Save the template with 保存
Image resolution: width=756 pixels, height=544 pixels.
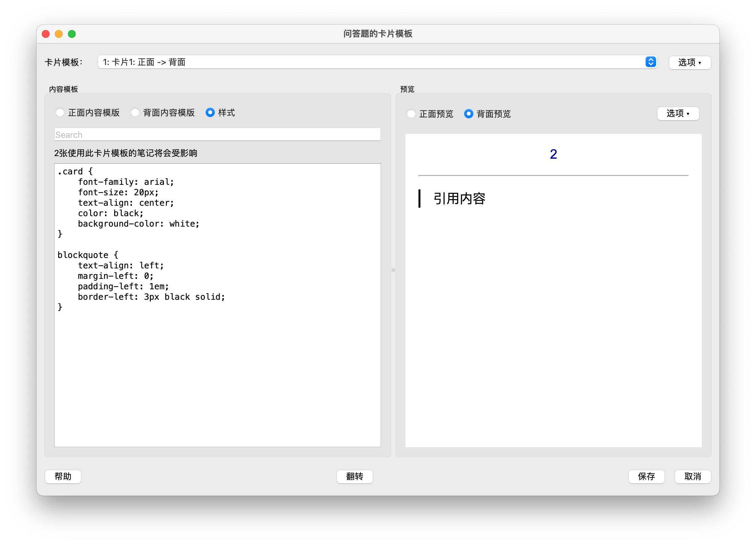click(x=646, y=477)
